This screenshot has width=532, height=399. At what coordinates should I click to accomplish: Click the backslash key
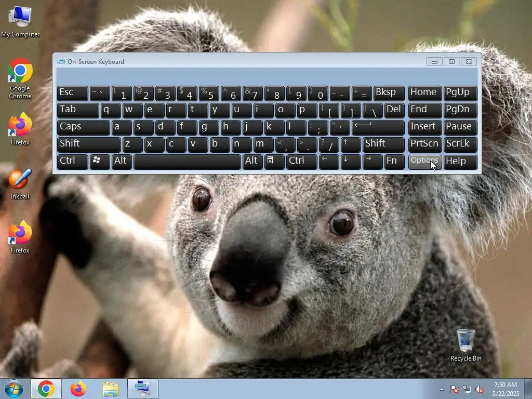pyautogui.click(x=372, y=110)
